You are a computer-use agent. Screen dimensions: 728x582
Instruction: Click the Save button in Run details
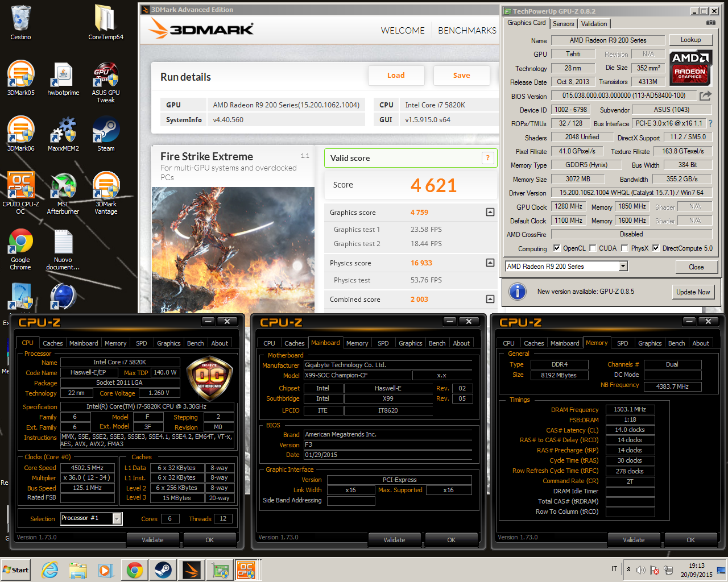click(461, 76)
